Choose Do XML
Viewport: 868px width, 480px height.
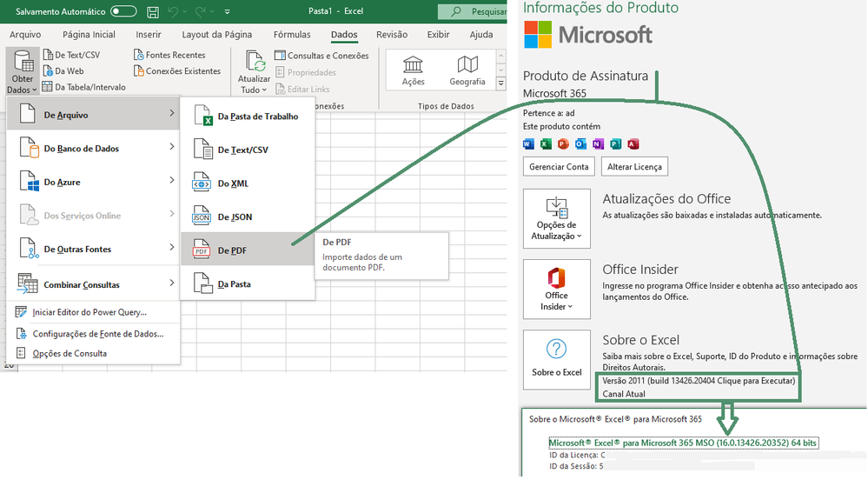point(248,183)
